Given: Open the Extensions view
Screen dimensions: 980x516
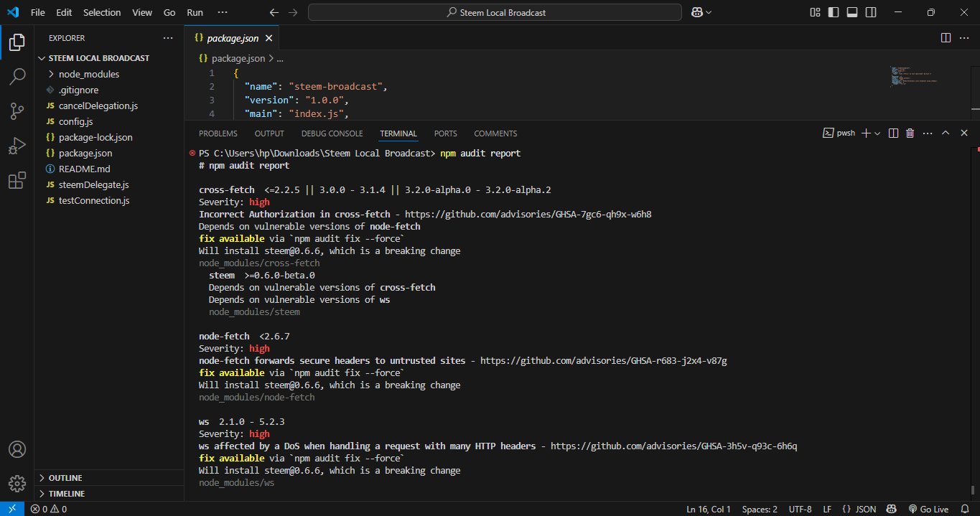Looking at the screenshot, I should click(17, 181).
